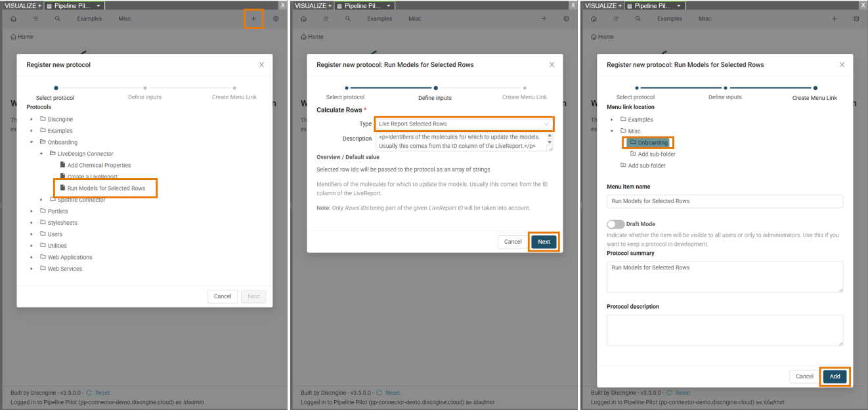Click search magnifier above the Select protocol dialog
The width and height of the screenshot is (868, 410).
pos(58,18)
